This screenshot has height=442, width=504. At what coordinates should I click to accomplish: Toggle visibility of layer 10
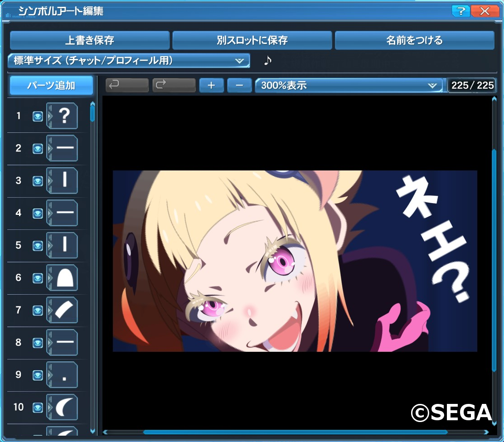38,408
